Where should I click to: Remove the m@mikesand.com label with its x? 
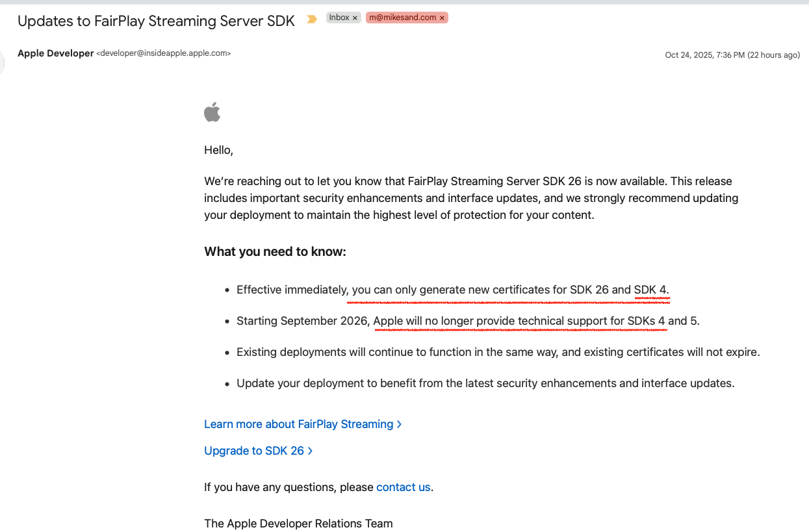point(442,18)
